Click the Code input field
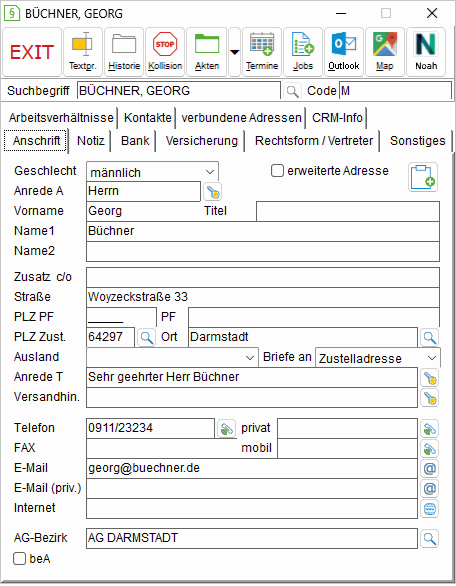This screenshot has height=586, width=456. click(395, 90)
